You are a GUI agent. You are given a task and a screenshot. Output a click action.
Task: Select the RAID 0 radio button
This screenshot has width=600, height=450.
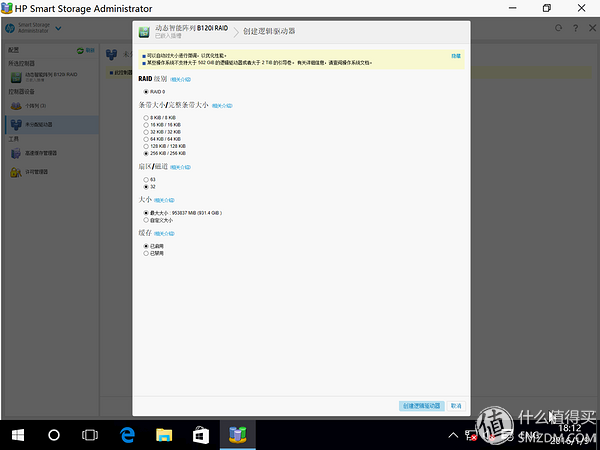point(146,92)
